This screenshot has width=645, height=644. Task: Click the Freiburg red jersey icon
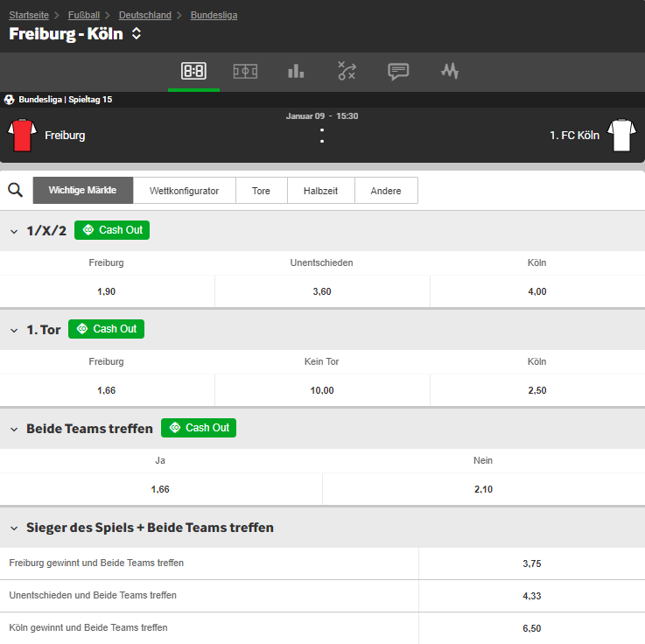coord(22,136)
